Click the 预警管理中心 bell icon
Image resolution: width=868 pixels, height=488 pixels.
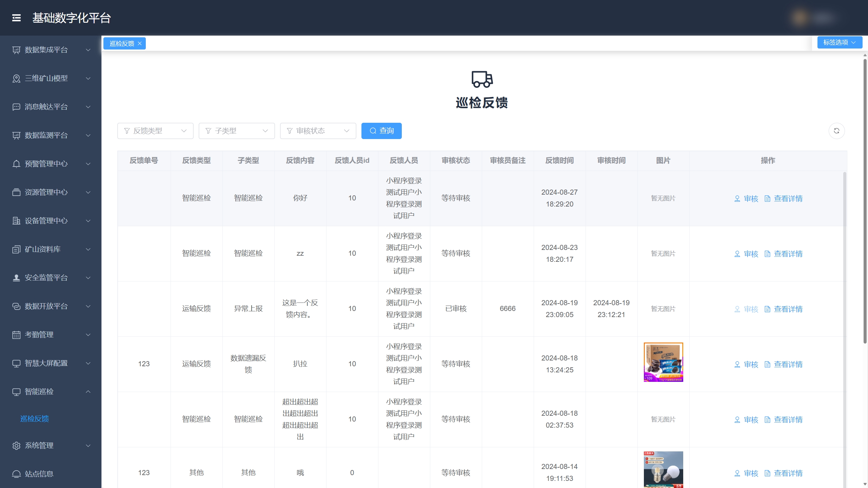click(x=16, y=164)
